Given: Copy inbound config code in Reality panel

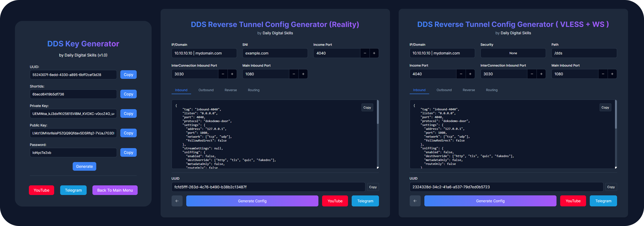Looking at the screenshot, I should (367, 108).
